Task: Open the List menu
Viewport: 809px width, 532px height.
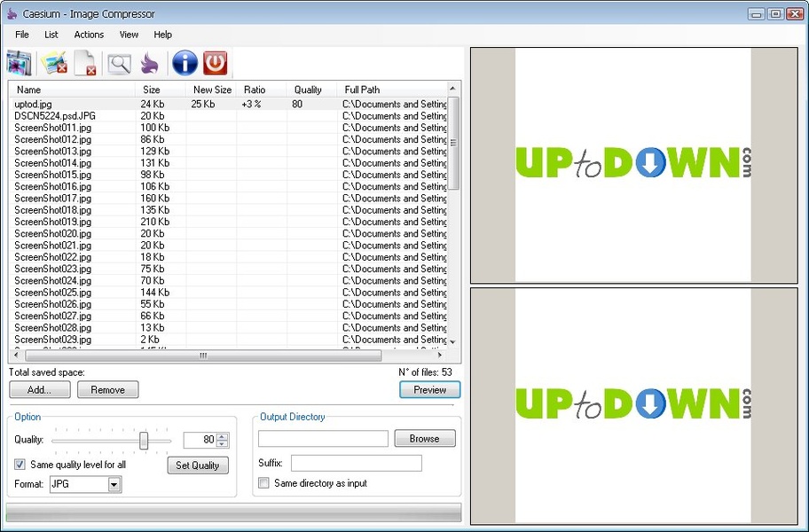Action: [51, 35]
